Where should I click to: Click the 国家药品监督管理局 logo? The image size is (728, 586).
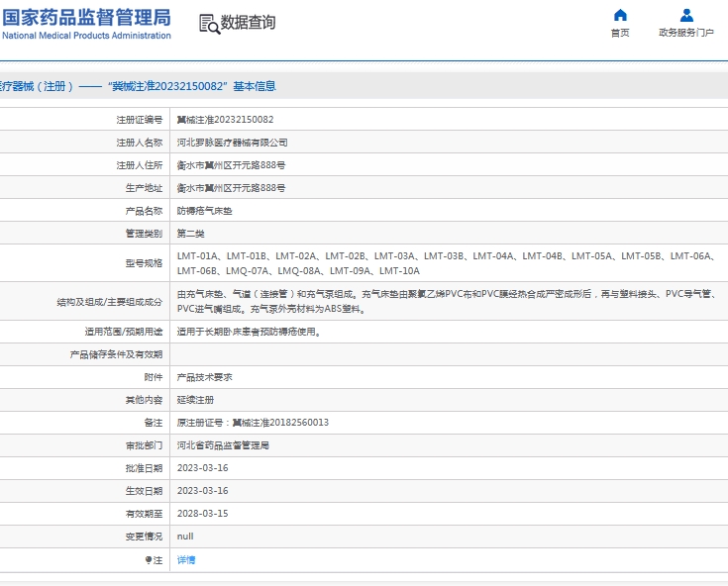click(86, 18)
